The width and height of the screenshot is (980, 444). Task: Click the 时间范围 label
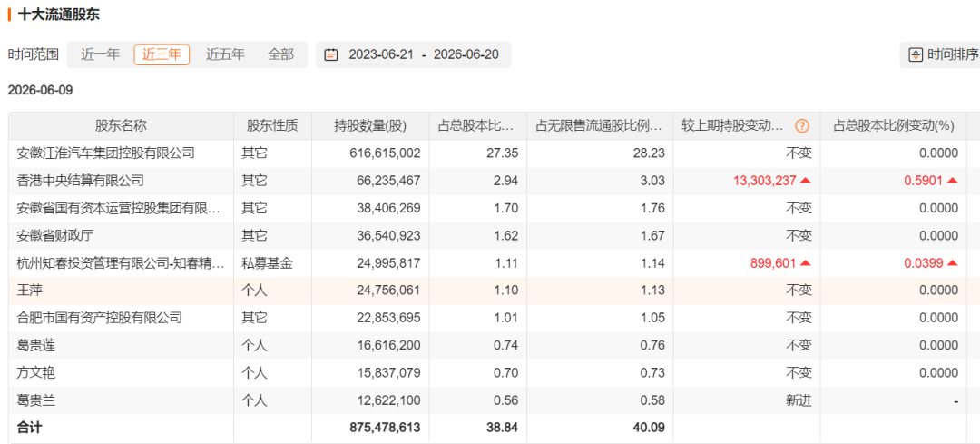(x=34, y=54)
